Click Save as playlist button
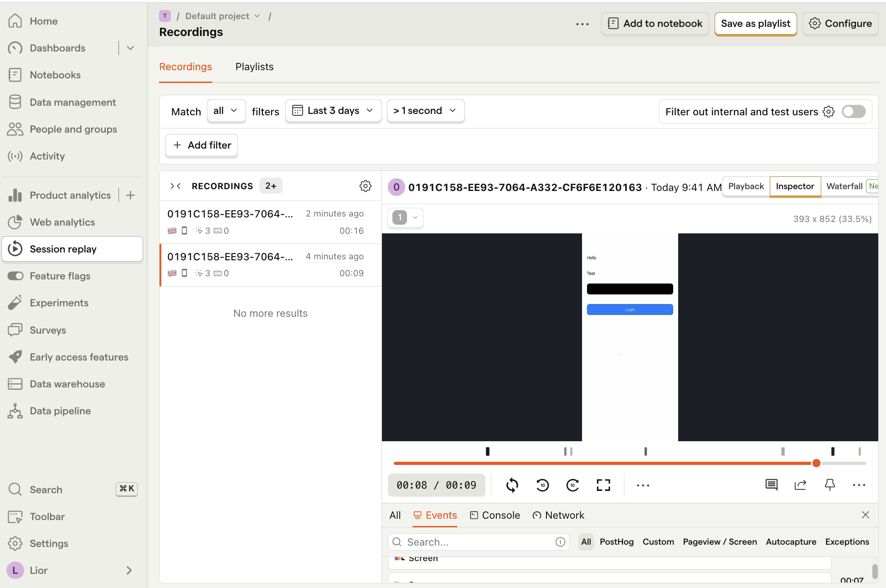 coord(755,22)
